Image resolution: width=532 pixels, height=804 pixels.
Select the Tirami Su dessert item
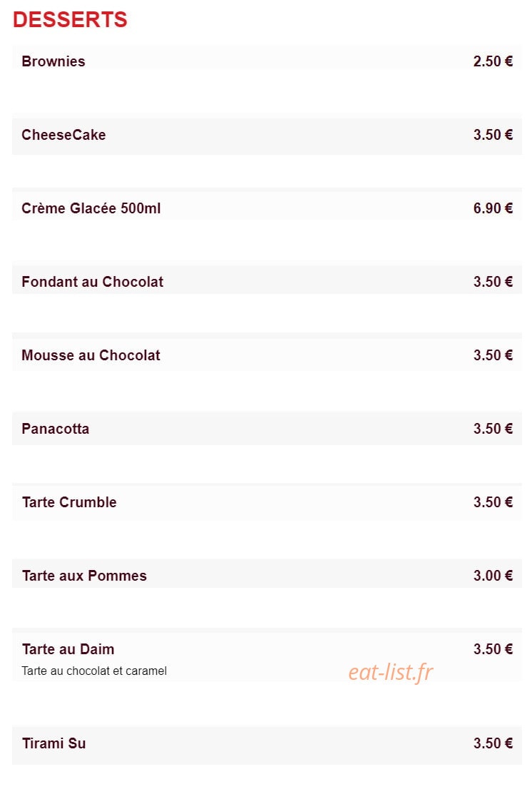pyautogui.click(x=53, y=743)
